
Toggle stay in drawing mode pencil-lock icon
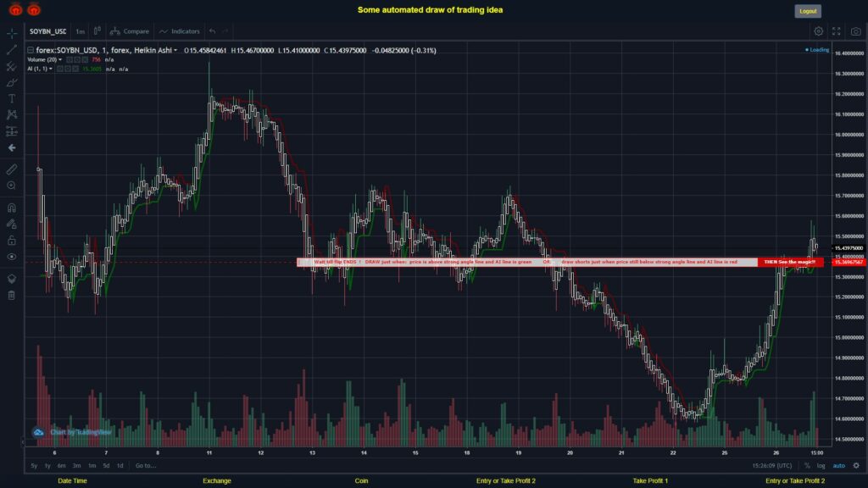pyautogui.click(x=12, y=224)
